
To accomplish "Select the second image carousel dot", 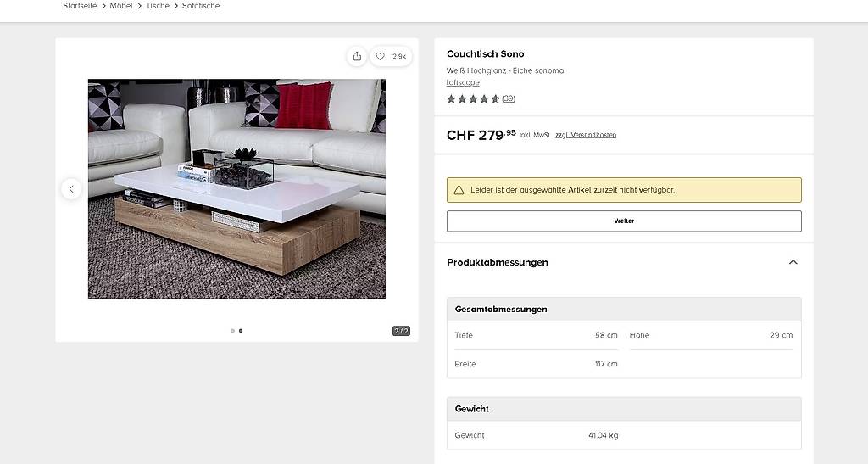I will pyautogui.click(x=240, y=331).
